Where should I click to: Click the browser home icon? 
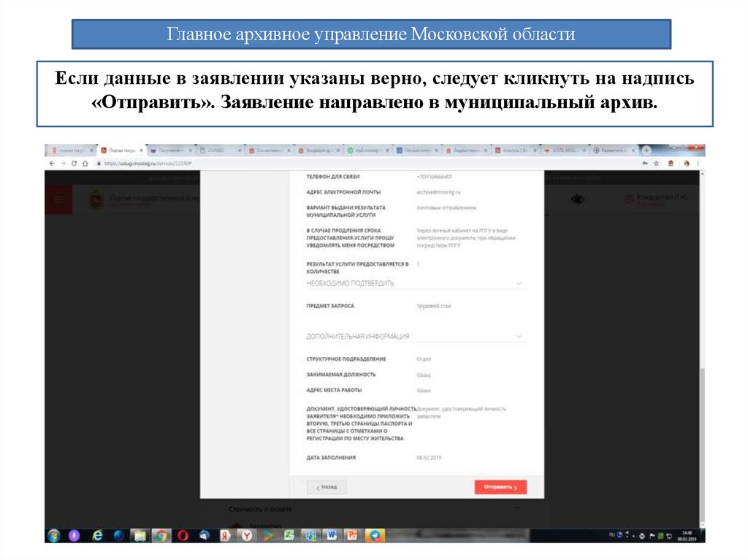click(x=85, y=163)
